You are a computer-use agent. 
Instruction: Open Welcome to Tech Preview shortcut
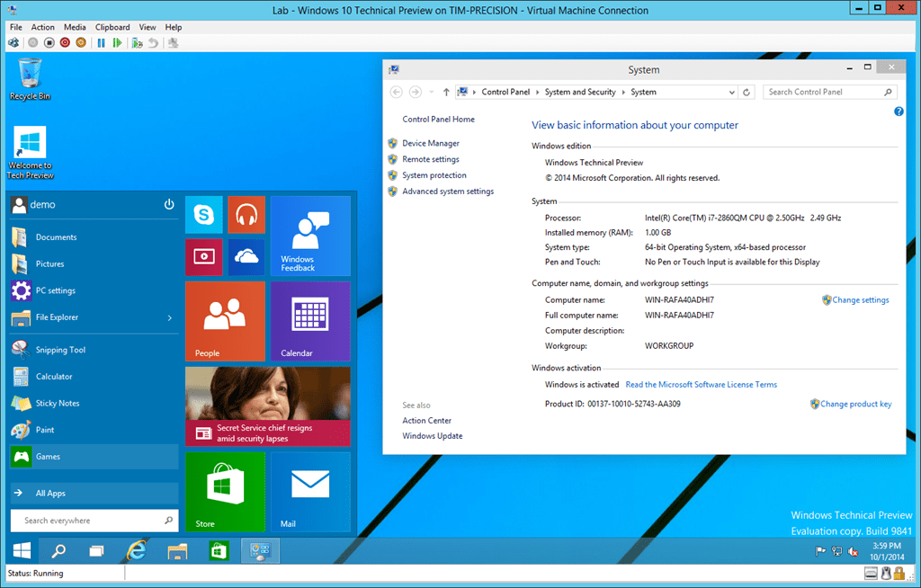[x=30, y=153]
